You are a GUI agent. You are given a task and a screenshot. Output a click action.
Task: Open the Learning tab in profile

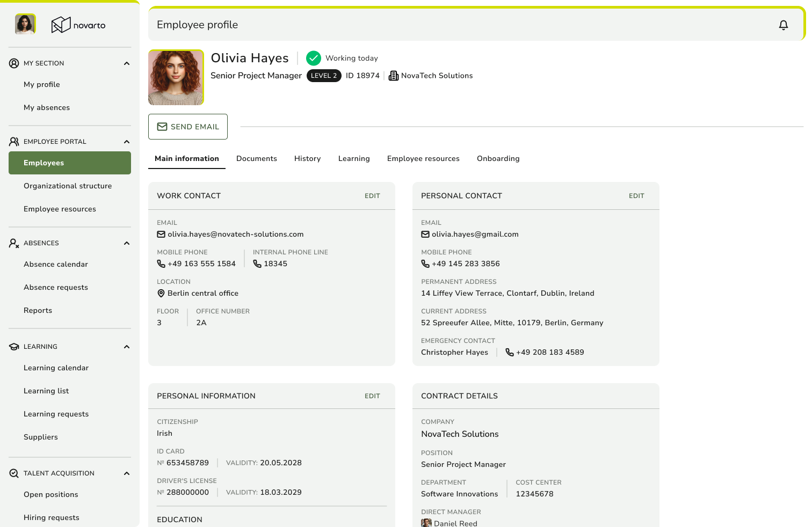click(354, 159)
